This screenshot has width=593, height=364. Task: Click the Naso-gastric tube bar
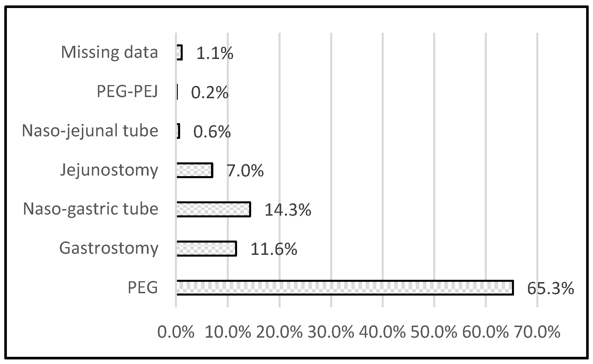click(214, 209)
